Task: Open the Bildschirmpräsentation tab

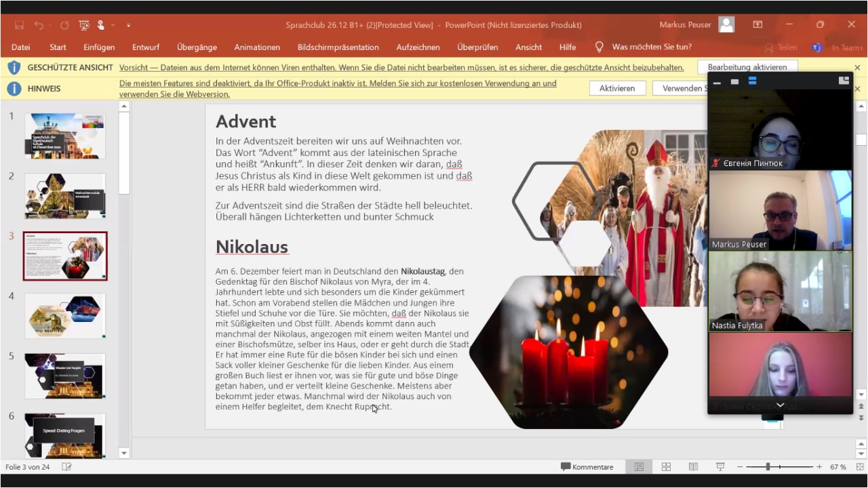Action: click(x=338, y=47)
